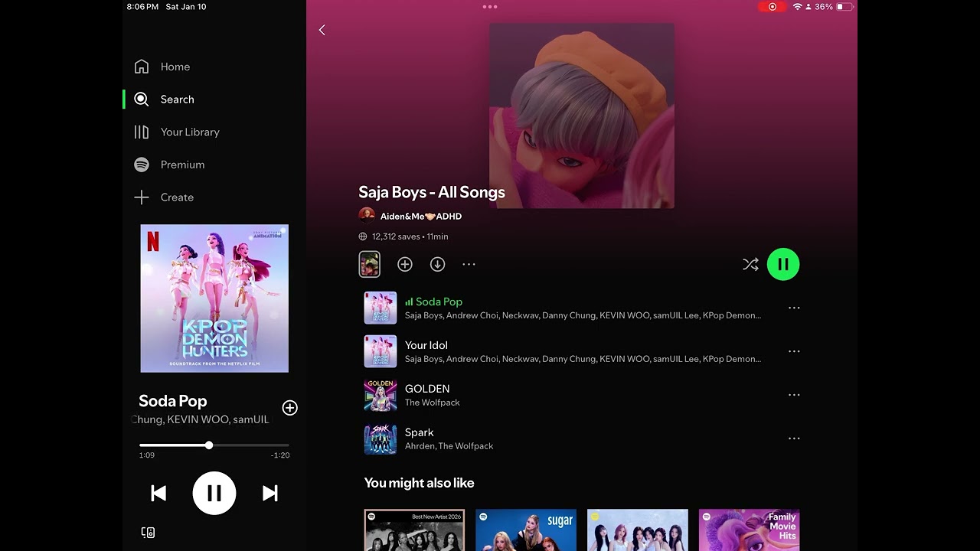Pause playback in the now playing panel
The image size is (980, 551).
pos(214,494)
